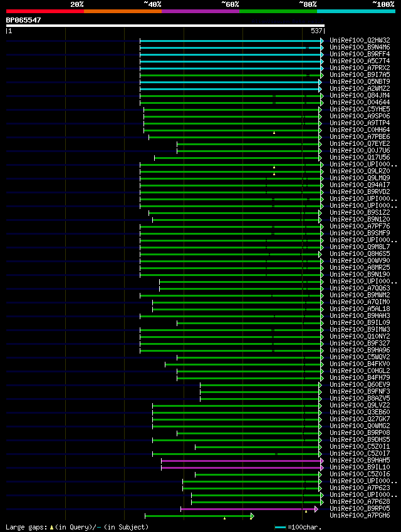
Task: Open hit UniRef100_Q2HW32
Action: [x=360, y=40]
